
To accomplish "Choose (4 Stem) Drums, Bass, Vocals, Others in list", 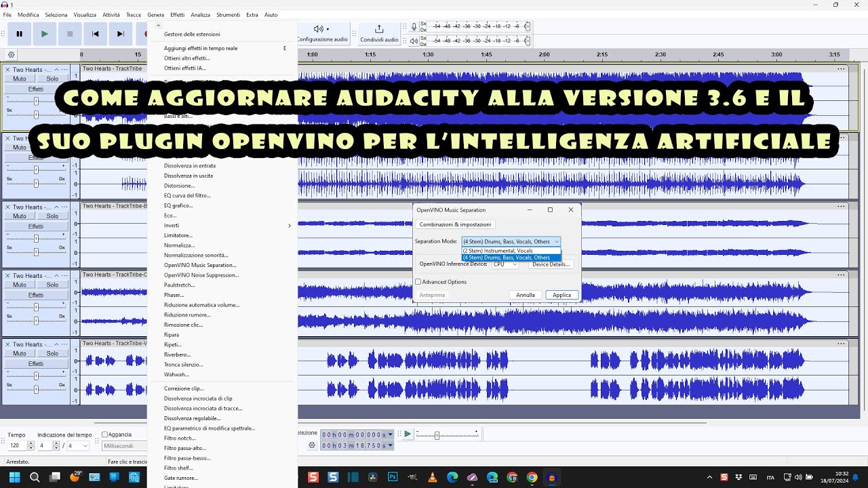I will (511, 258).
